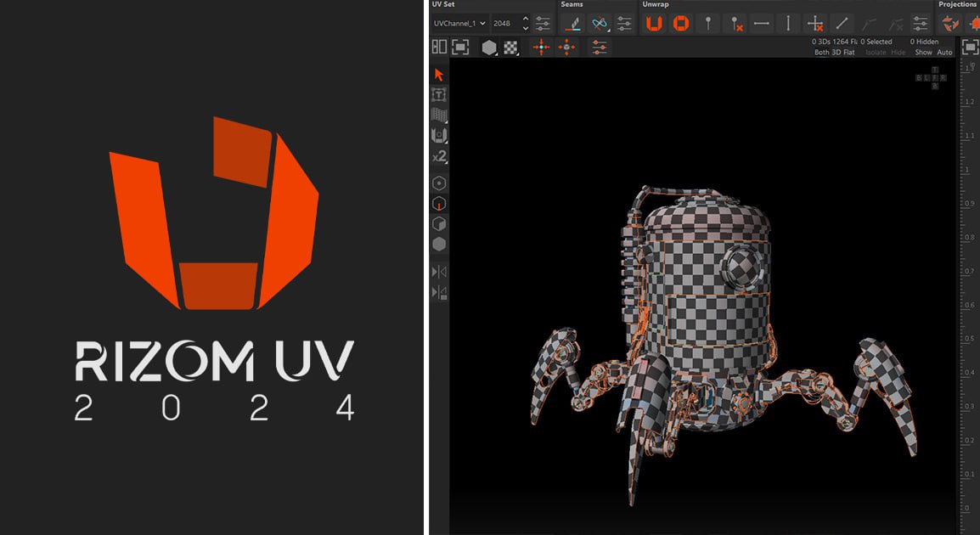This screenshot has width=980, height=535.
Task: Click the first orange gizmo crosshair icon
Action: (541, 47)
